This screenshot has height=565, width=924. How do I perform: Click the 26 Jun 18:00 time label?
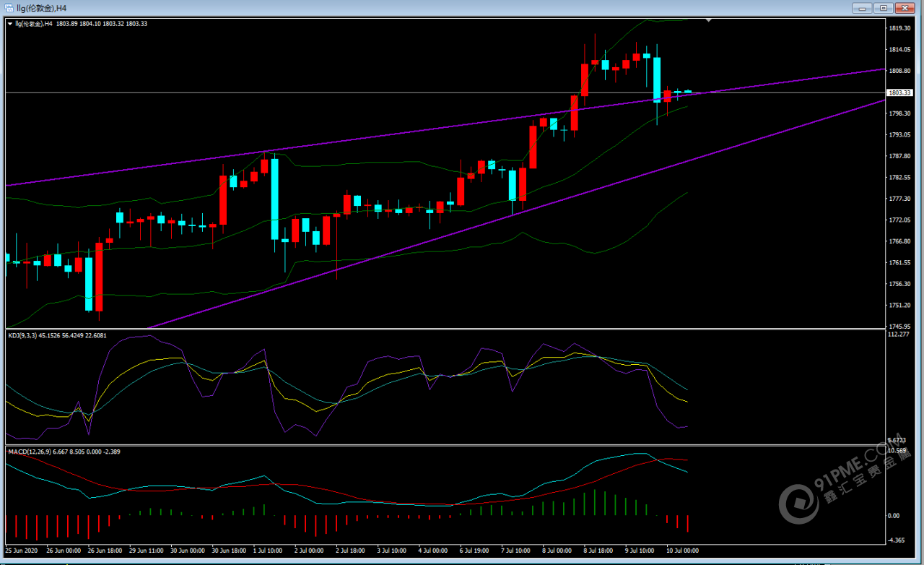point(105,551)
